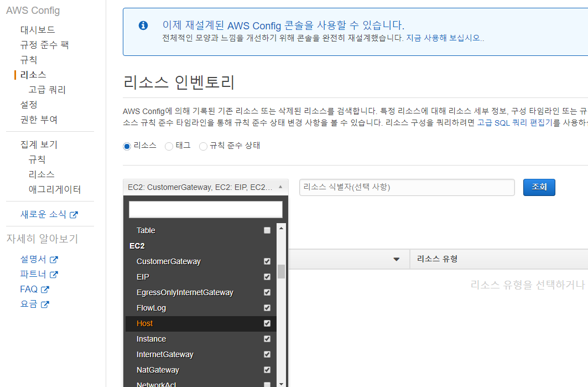Click the AWS Config sidebar title
Viewport: 588px width, 387px height.
[x=33, y=11]
